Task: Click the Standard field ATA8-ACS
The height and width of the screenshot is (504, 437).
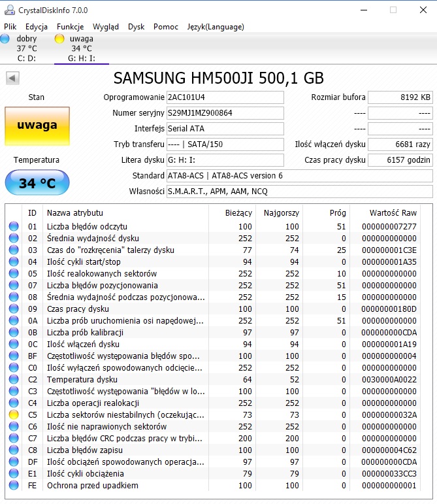Action: (x=300, y=175)
